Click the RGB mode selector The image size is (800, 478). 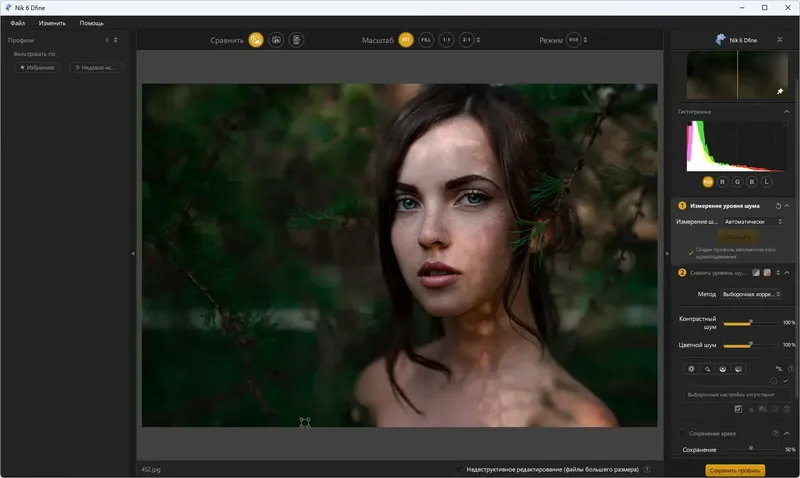coord(573,40)
